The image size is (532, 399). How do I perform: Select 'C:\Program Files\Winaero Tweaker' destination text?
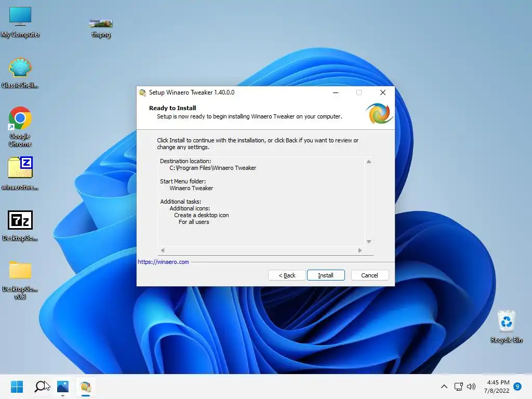(x=212, y=168)
